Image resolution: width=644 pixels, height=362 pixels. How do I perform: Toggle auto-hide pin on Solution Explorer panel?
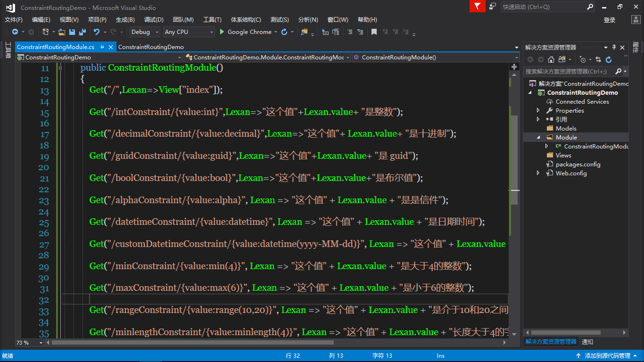pyautogui.click(x=614, y=47)
